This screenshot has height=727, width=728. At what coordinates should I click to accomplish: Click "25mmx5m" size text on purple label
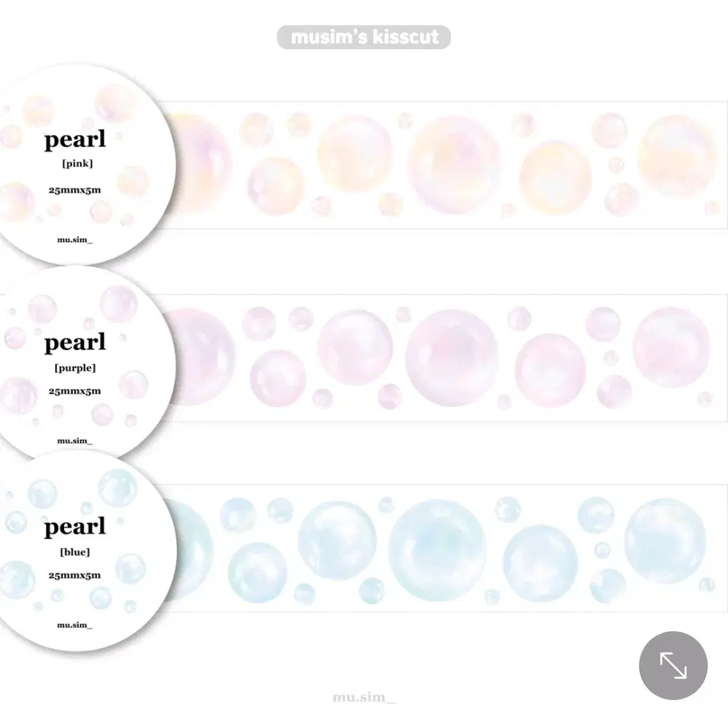coord(75,390)
